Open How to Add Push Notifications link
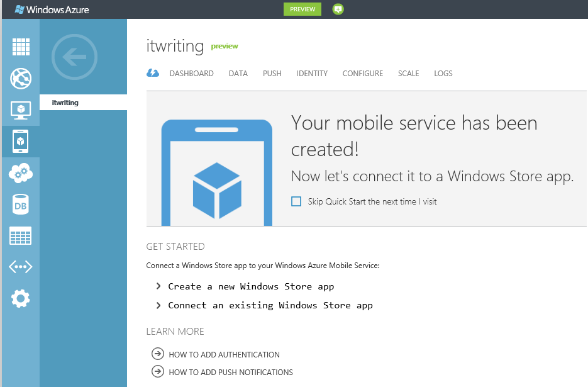The width and height of the screenshot is (588, 387). [x=231, y=373]
